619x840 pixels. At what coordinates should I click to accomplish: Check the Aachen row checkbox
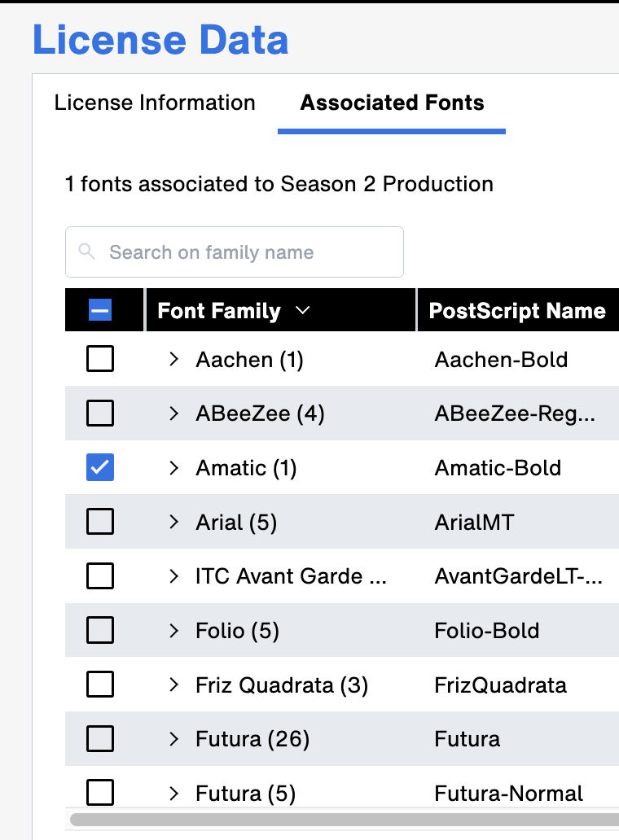pos(100,358)
